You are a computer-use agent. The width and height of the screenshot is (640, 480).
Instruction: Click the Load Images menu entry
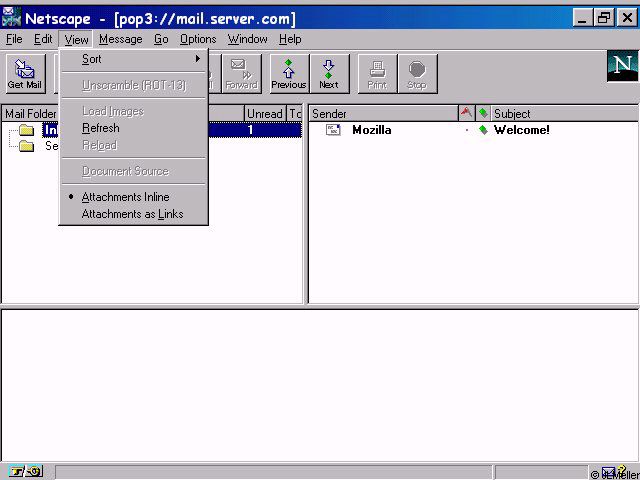pos(134,111)
